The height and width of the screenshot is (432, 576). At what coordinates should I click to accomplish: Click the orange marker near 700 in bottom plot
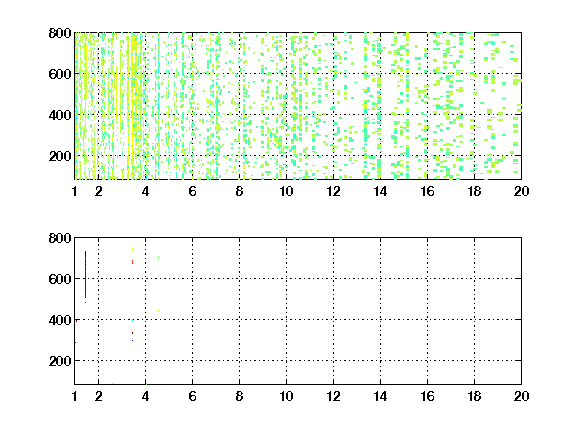point(132,262)
